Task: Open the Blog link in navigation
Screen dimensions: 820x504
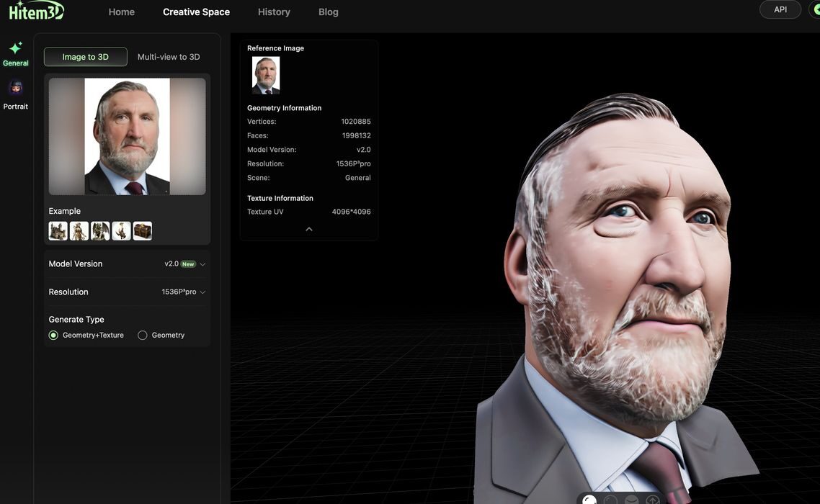Action: pos(328,12)
